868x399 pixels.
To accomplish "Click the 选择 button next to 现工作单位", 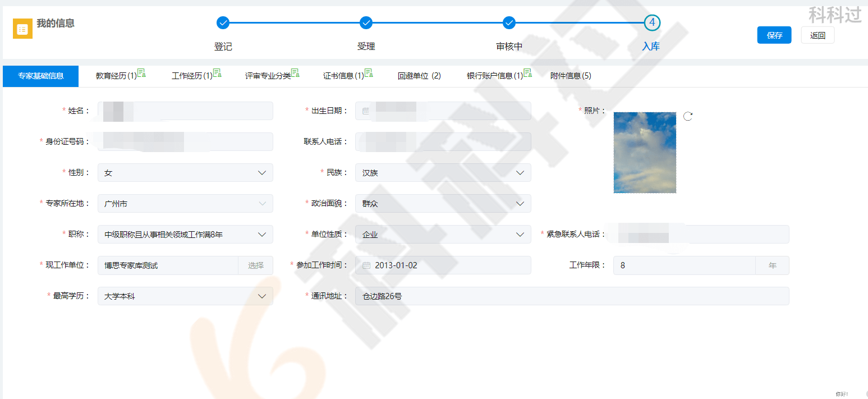I will [x=256, y=265].
